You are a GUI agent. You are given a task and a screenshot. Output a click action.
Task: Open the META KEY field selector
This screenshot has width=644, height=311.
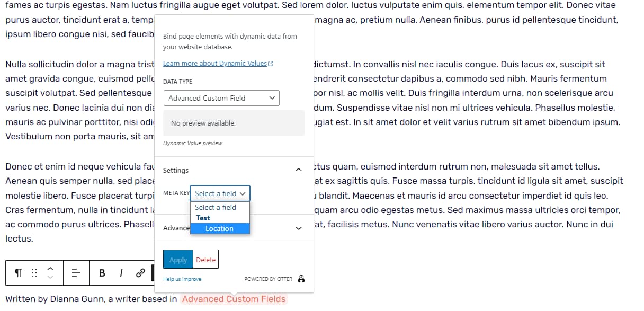click(220, 193)
